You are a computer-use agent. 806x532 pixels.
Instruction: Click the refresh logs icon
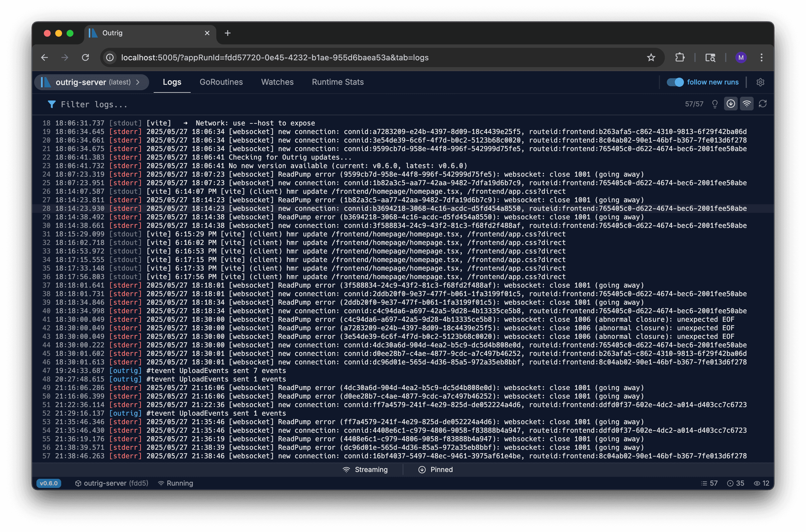[x=763, y=104]
